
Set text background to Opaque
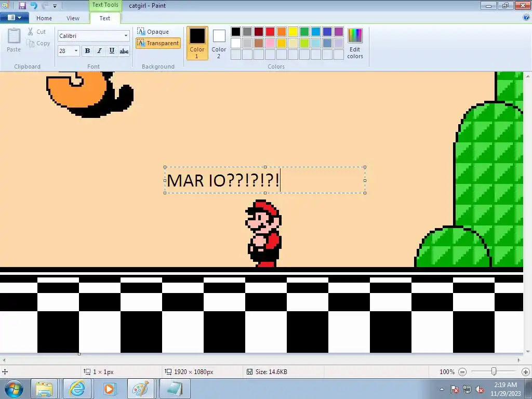tap(153, 32)
